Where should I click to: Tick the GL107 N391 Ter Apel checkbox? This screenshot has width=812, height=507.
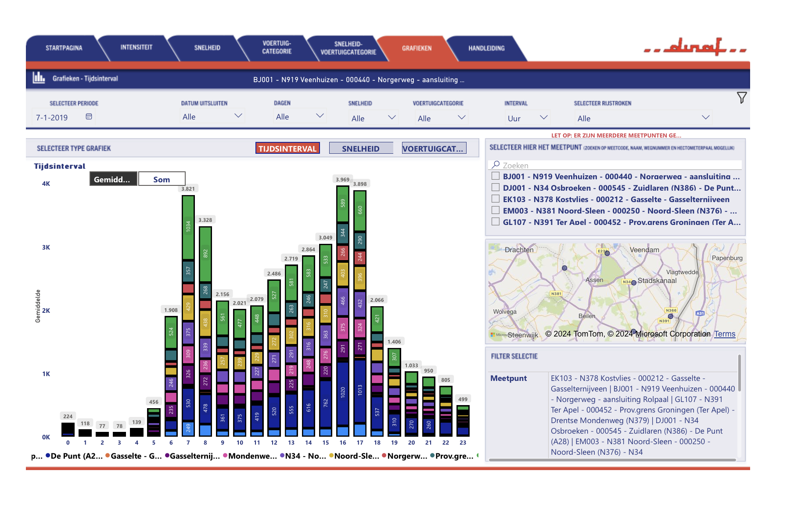[496, 222]
